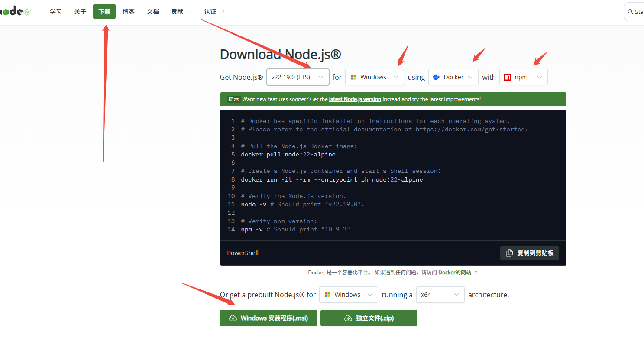Click the Node.js logo
Image resolution: width=644 pixels, height=341 pixels.
coord(15,11)
